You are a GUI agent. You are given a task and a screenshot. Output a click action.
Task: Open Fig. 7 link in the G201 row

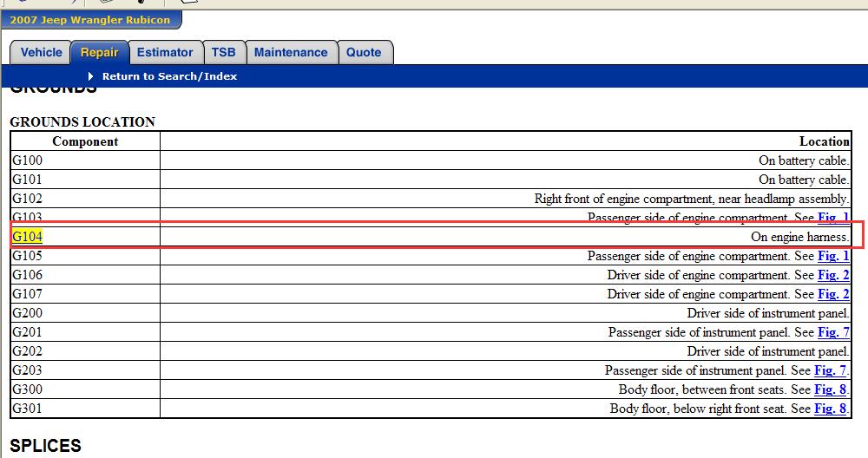coord(833,332)
